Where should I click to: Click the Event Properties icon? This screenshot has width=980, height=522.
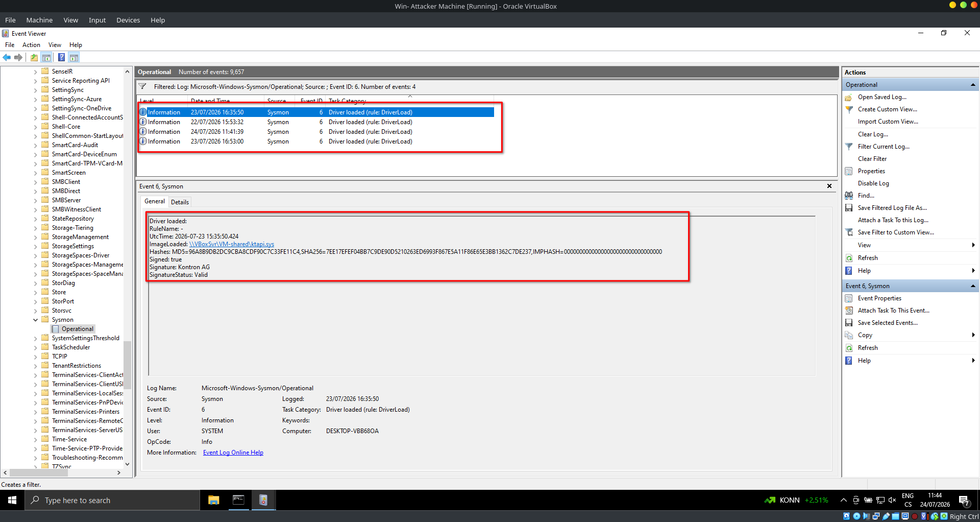(849, 298)
